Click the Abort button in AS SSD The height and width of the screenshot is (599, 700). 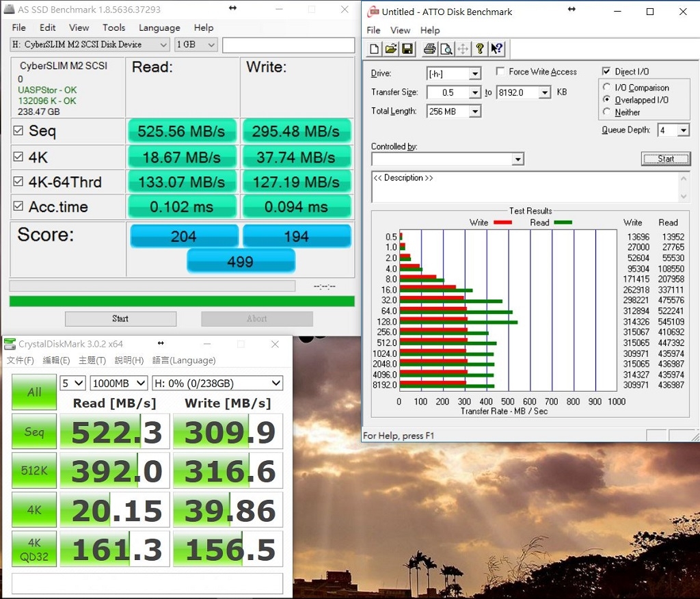click(x=257, y=319)
